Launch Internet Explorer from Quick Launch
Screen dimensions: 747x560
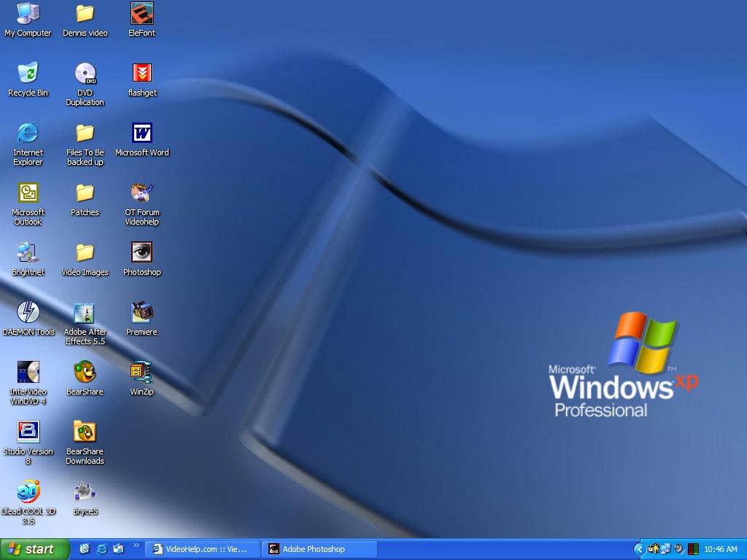click(x=101, y=549)
